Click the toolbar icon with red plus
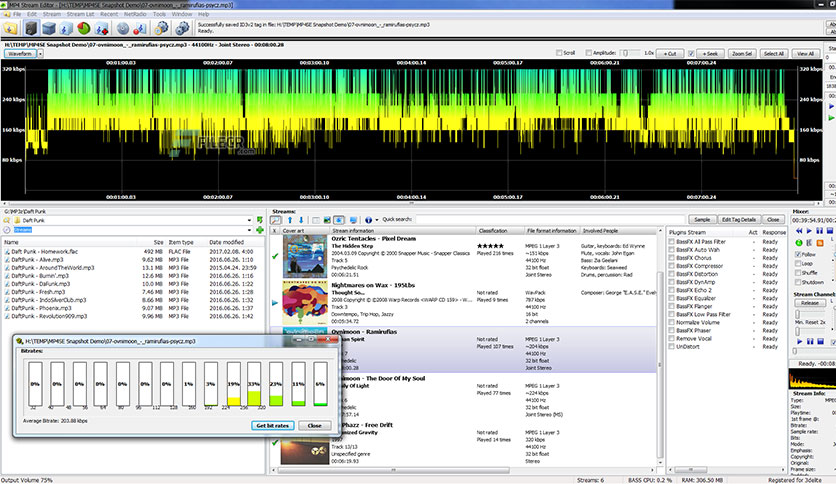This screenshot has width=836, height=484. [x=102, y=28]
